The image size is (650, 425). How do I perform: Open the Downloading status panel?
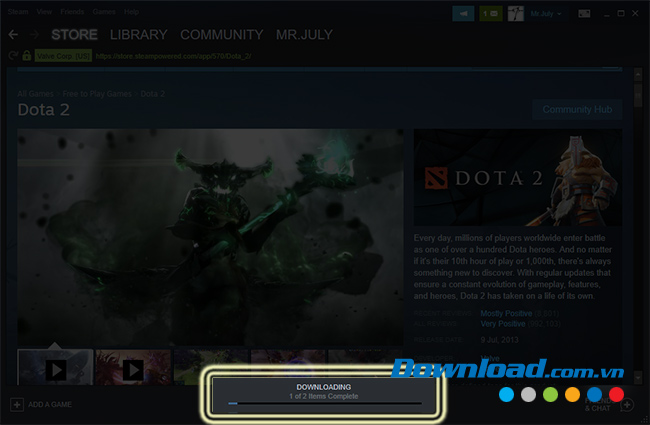pos(324,395)
